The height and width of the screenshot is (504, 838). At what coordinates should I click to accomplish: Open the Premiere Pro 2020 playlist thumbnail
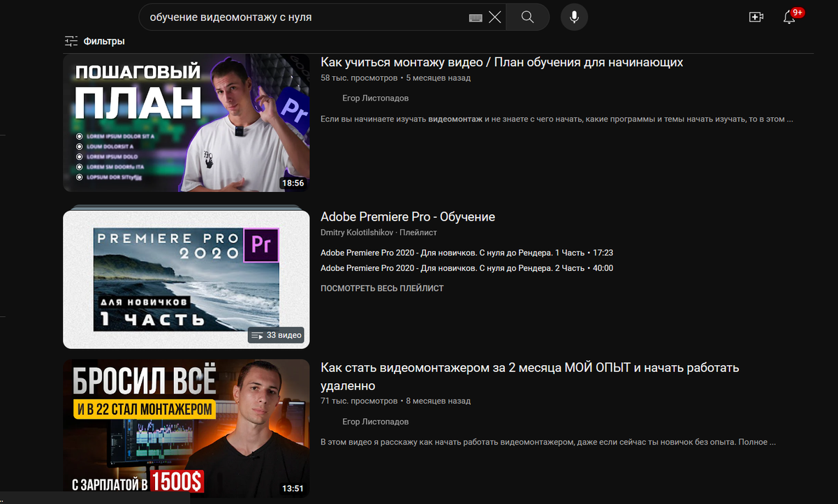point(186,279)
